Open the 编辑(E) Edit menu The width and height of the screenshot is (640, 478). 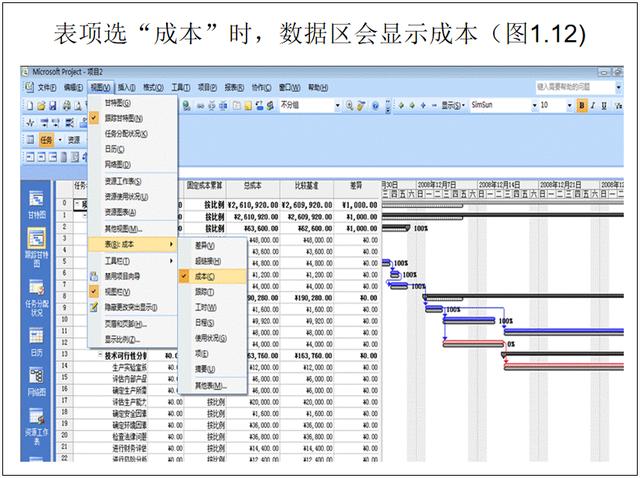pos(73,87)
